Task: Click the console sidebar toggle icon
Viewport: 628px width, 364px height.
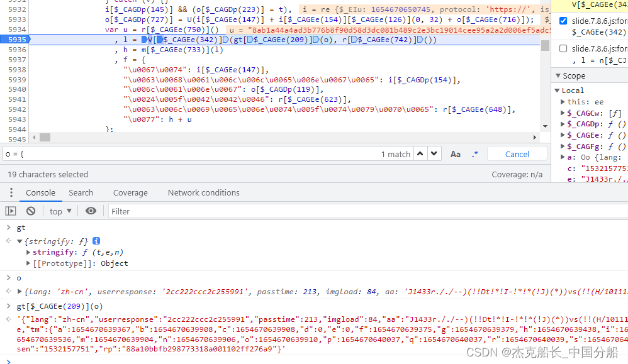Action: (11, 211)
